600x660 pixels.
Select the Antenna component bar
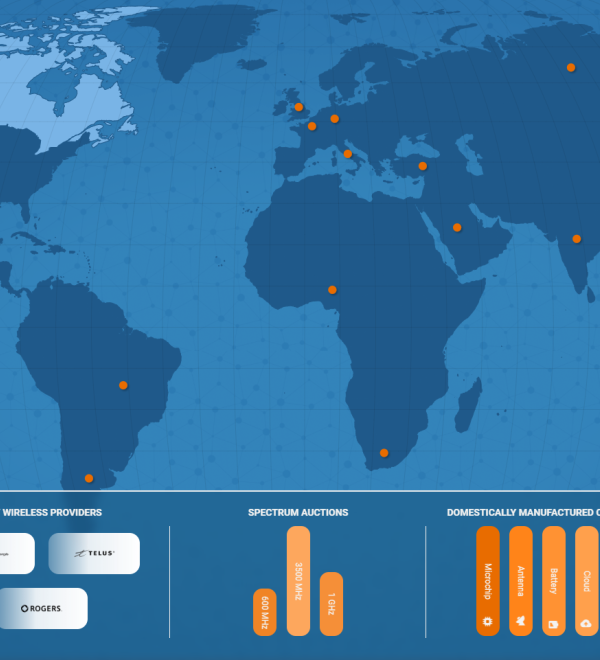pyautogui.click(x=520, y=581)
